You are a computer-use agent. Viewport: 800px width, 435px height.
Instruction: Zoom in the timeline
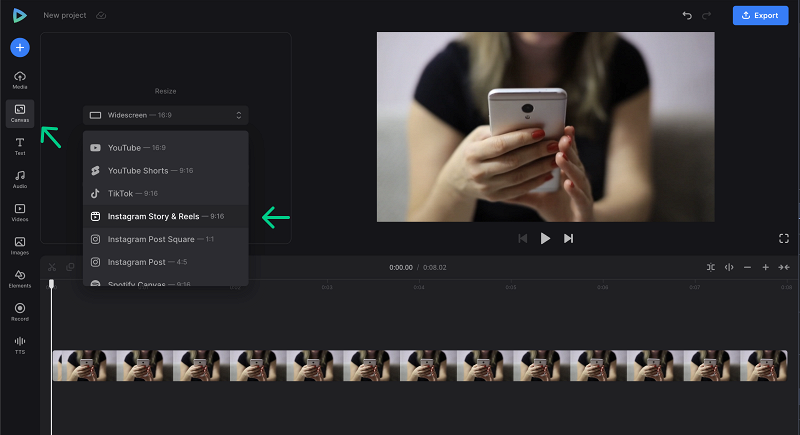tap(765, 267)
